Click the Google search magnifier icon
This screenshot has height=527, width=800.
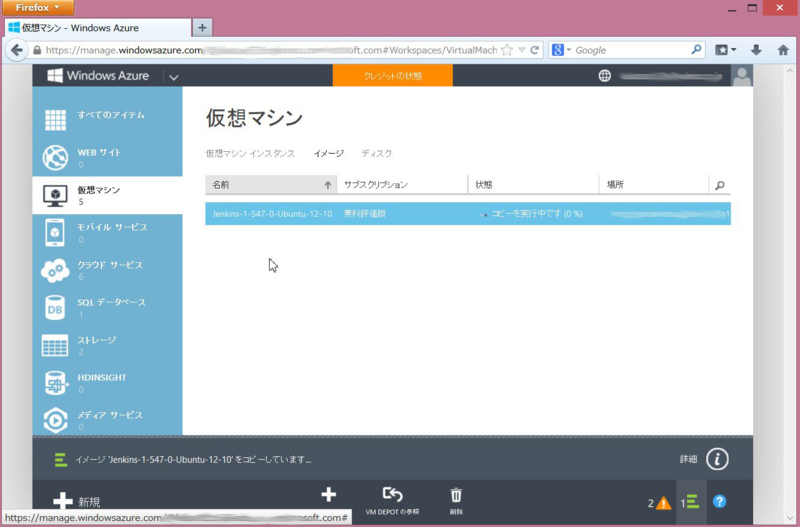click(x=696, y=49)
